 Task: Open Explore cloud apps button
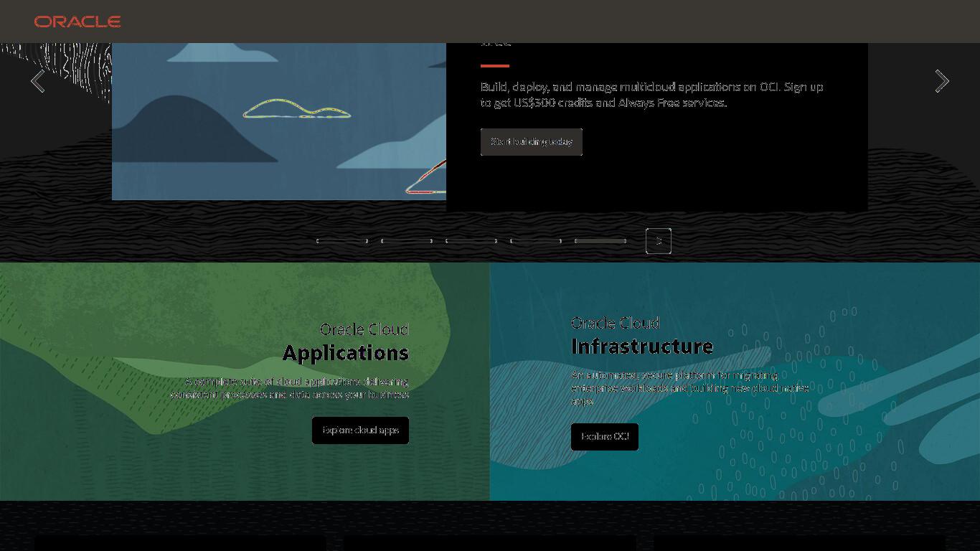(x=360, y=430)
